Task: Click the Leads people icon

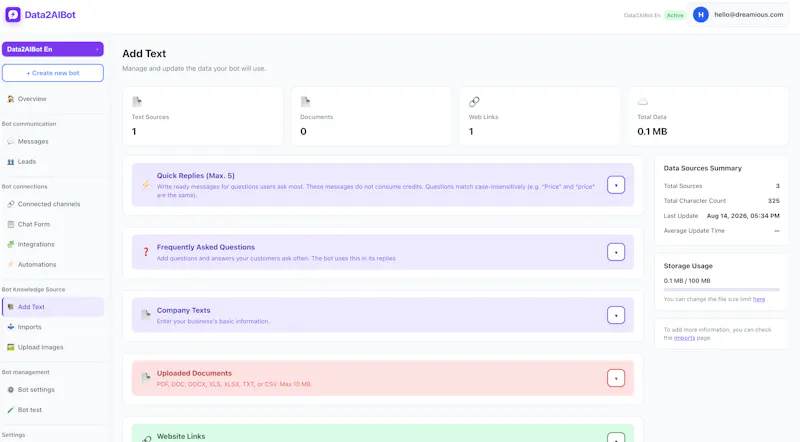Action: (x=11, y=162)
